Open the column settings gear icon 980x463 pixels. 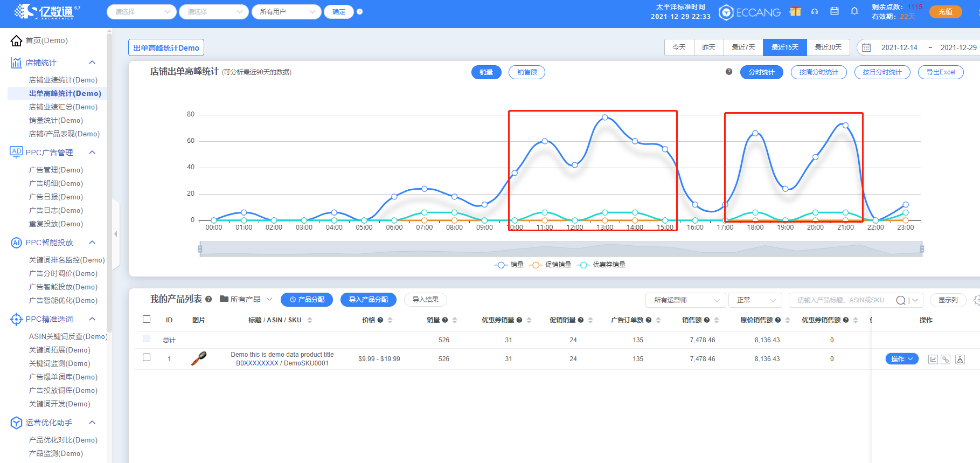click(977, 300)
